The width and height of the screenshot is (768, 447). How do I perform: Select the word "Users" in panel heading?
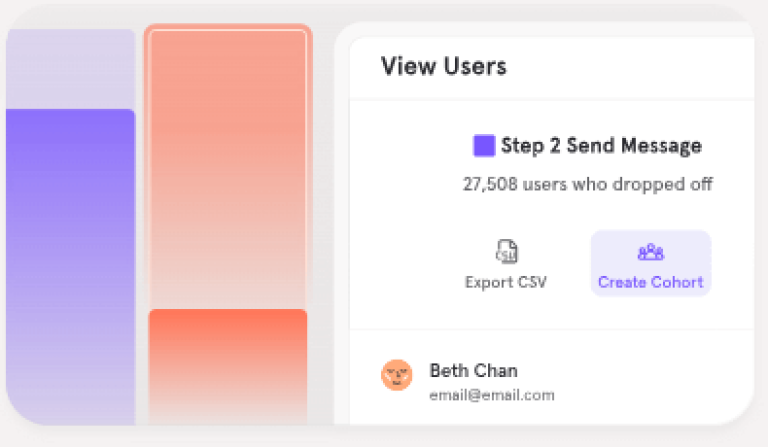[476, 67]
